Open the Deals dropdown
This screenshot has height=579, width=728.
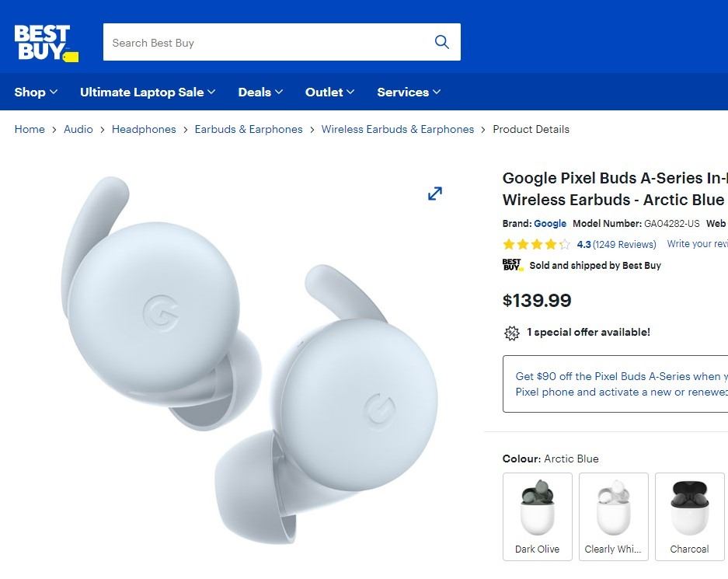(260, 92)
